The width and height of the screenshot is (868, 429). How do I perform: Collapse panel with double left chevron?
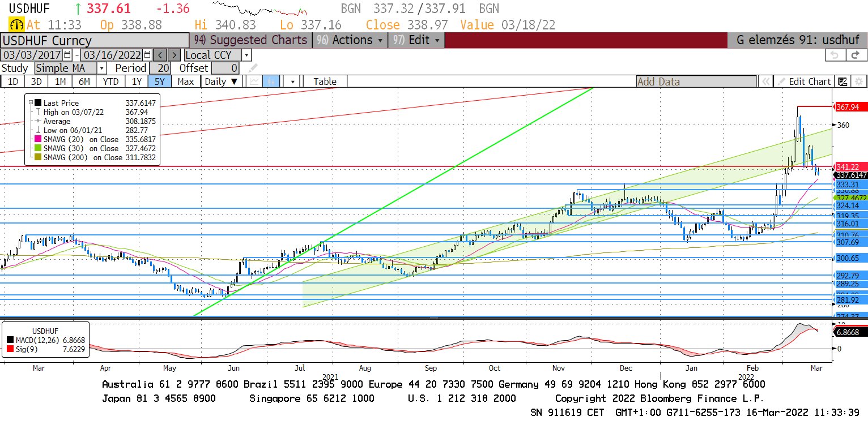tap(765, 81)
